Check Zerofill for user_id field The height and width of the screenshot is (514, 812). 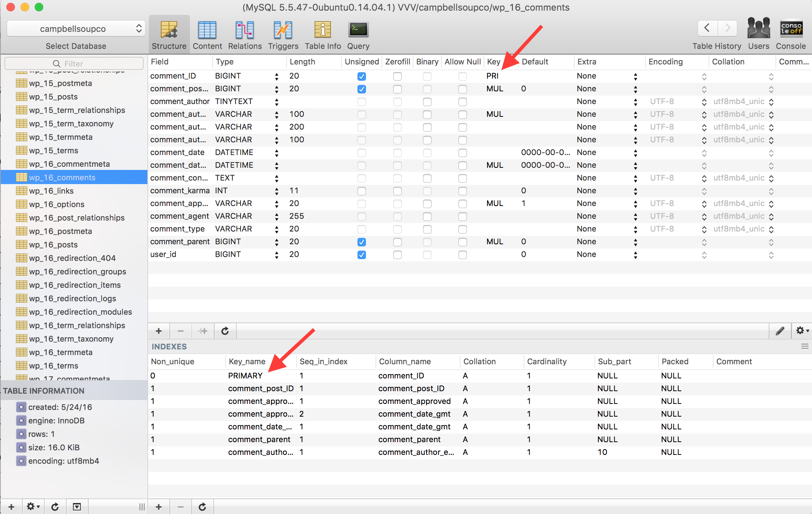pyautogui.click(x=397, y=255)
